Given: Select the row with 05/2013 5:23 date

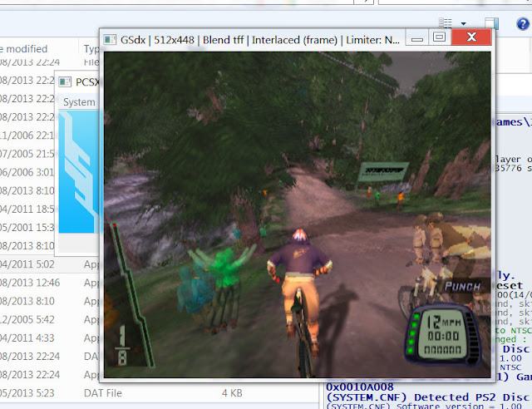Looking at the screenshot, I should coord(160,393).
